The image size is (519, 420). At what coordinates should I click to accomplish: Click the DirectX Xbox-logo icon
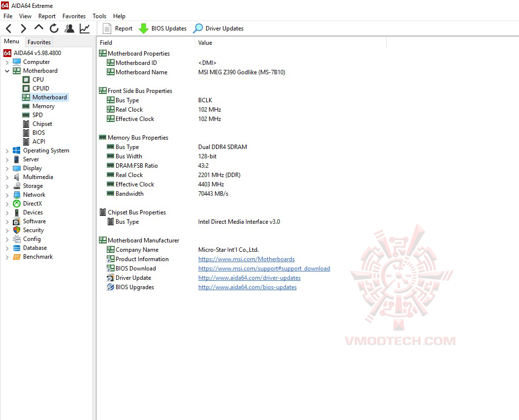[17, 204]
